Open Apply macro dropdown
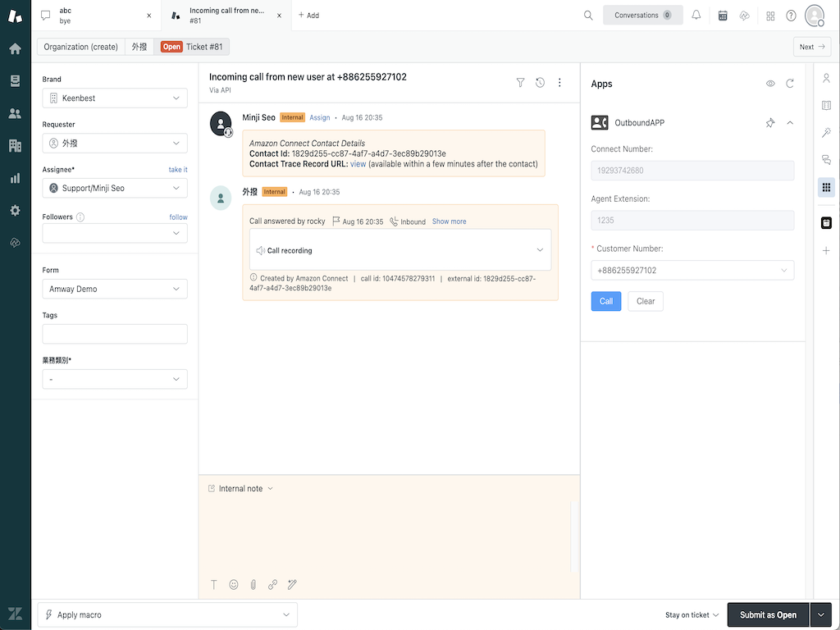This screenshot has height=630, width=840. [x=167, y=614]
